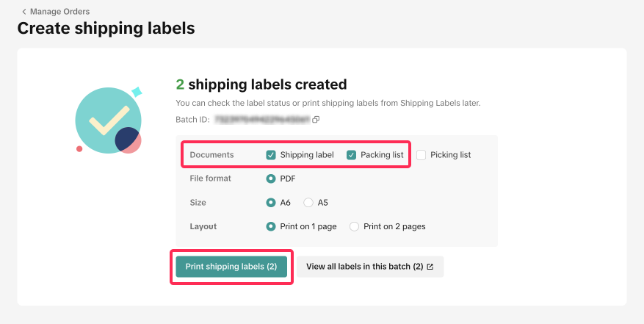Viewport: 644px width, 324px height.
Task: Enable the Picking list checkbox
Action: (421, 155)
